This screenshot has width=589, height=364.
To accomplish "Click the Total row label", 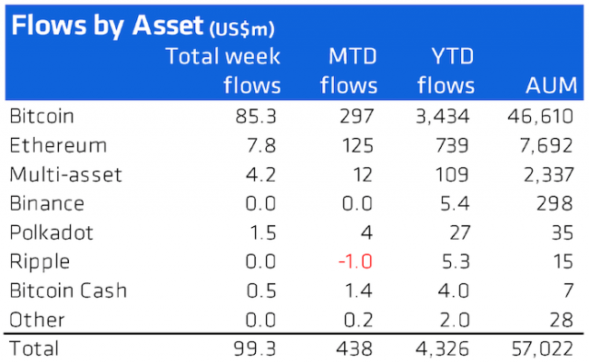I will pos(34,348).
